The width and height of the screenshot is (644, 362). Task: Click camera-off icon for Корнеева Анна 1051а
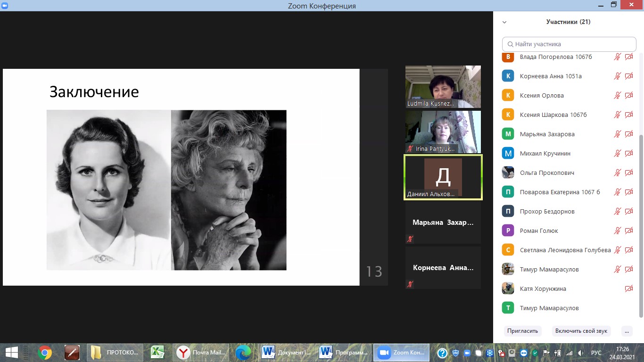coord(629,76)
